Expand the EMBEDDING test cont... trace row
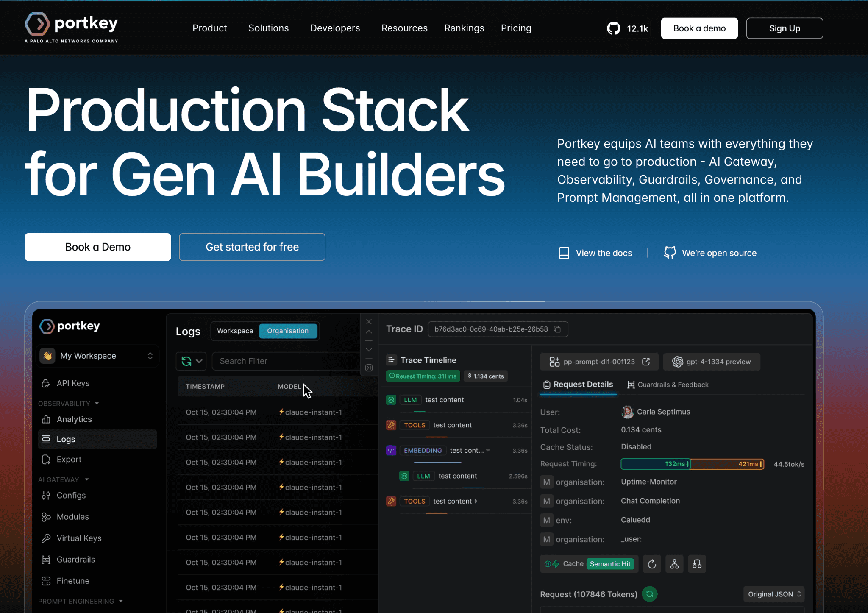The image size is (868, 613). tap(488, 450)
